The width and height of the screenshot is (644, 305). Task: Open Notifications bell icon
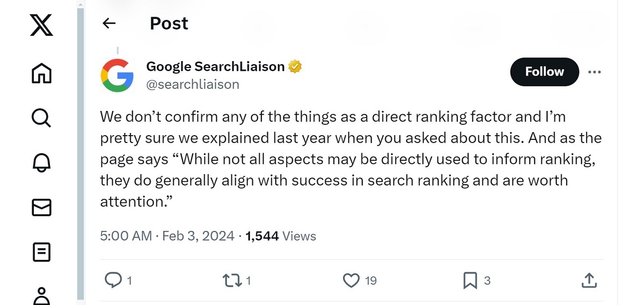(x=41, y=162)
